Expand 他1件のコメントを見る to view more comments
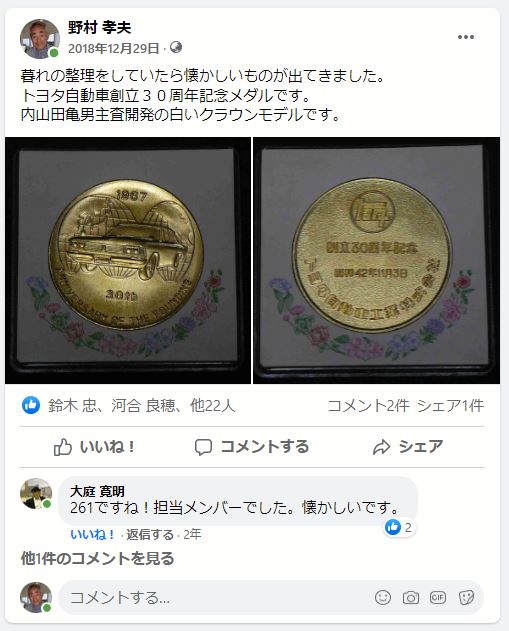This screenshot has height=631, width=509. tap(97, 559)
